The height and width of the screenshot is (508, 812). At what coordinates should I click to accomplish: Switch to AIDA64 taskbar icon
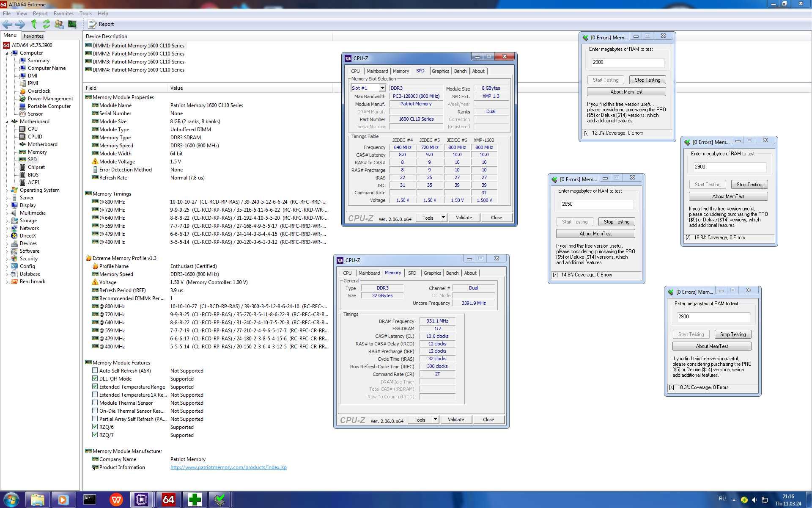[x=168, y=500]
